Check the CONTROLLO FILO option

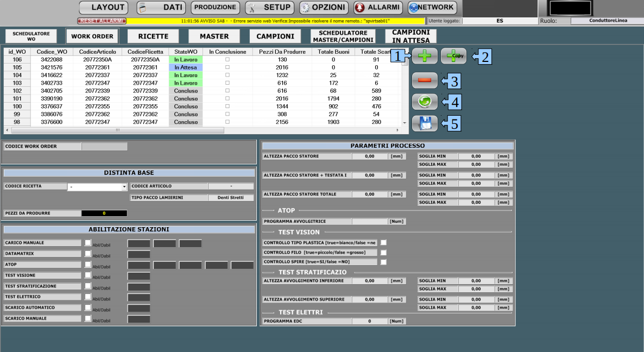pyautogui.click(x=383, y=253)
